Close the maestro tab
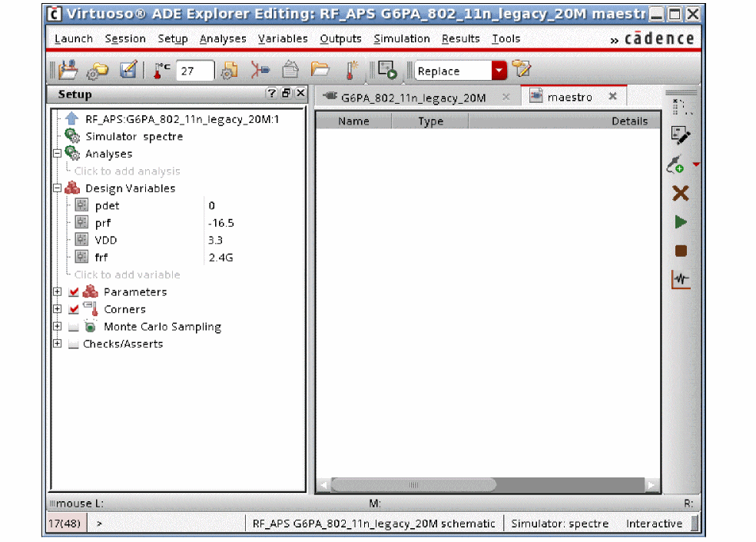The height and width of the screenshot is (542, 756). [x=612, y=96]
